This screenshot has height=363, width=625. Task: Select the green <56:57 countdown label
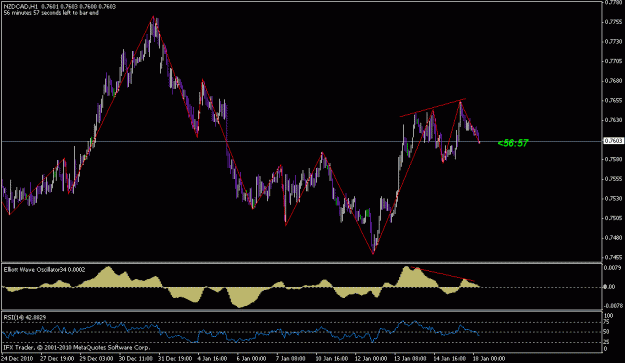pos(513,143)
